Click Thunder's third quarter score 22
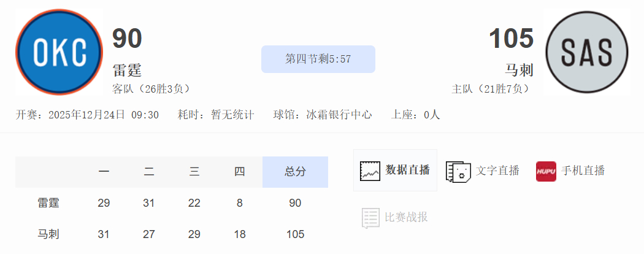Viewport: 644px width, 254px height. [194, 203]
